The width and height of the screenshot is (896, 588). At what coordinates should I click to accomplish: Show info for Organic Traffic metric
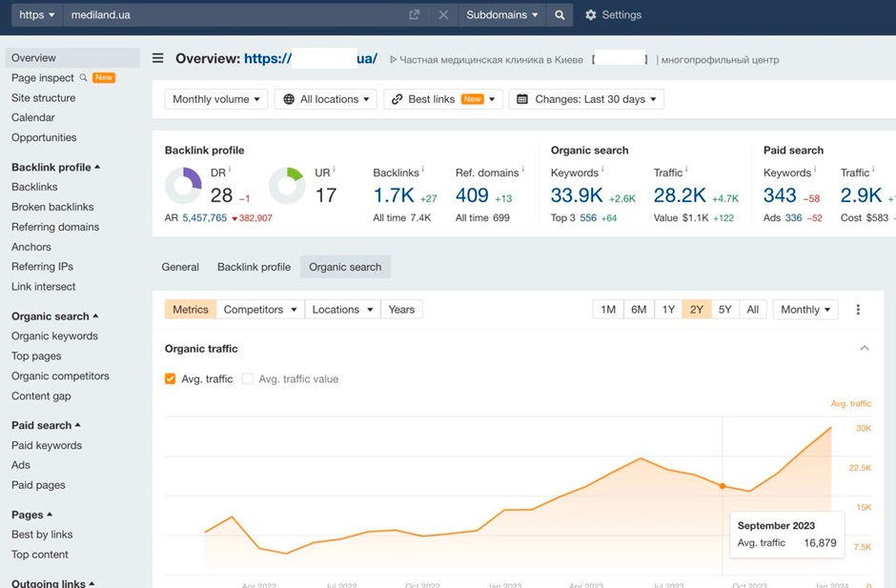pos(686,170)
